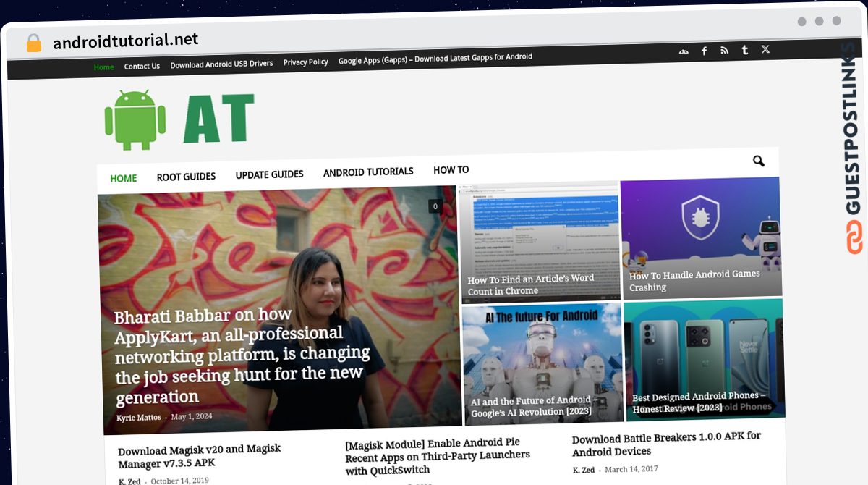
Task: Open the RSS feed icon
Action: (x=724, y=51)
